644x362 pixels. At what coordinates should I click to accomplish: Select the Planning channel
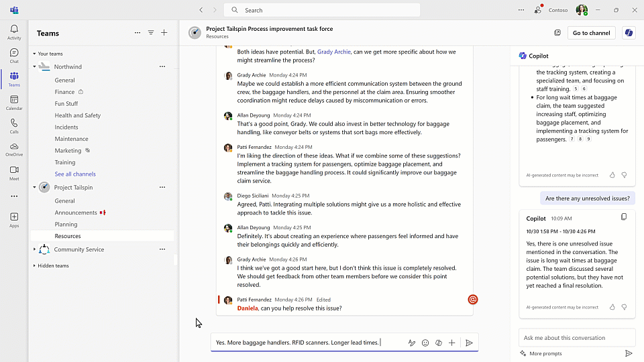tap(66, 225)
